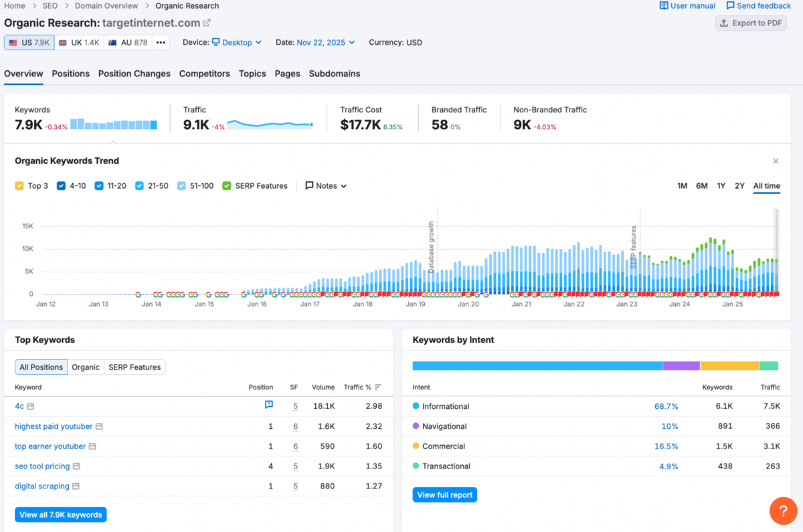Open the User manual book icon link

click(x=687, y=5)
